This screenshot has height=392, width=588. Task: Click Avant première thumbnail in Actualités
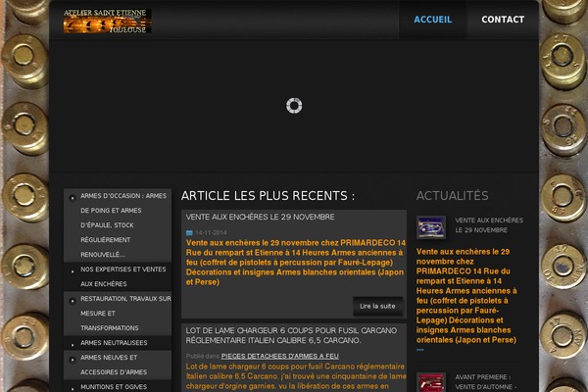(x=431, y=382)
